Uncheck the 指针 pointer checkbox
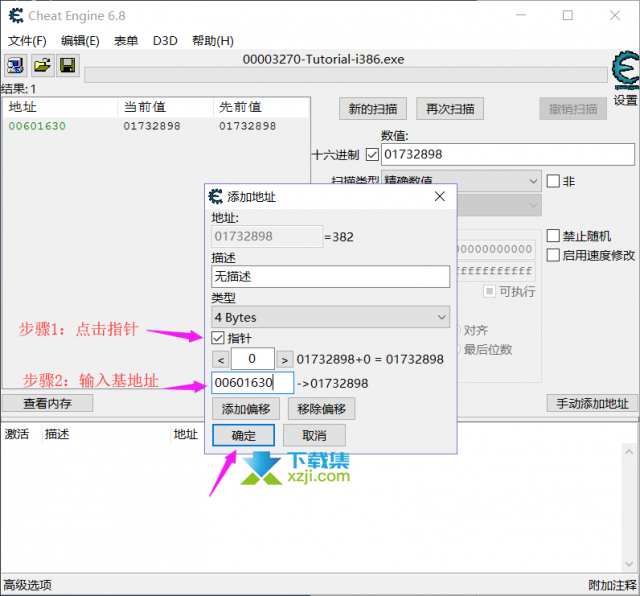Screen dimensions: 640x596 (218, 338)
